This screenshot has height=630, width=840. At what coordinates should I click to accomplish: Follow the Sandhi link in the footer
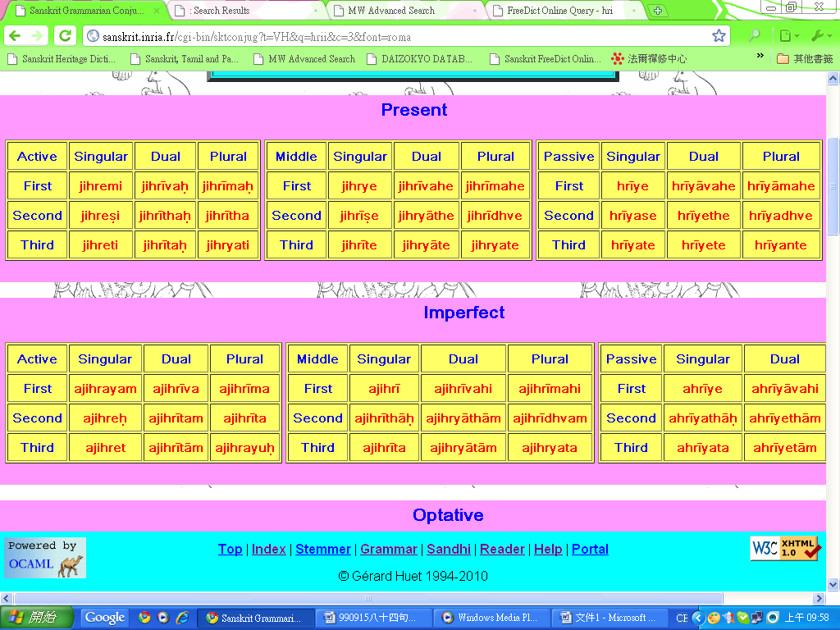coord(449,549)
